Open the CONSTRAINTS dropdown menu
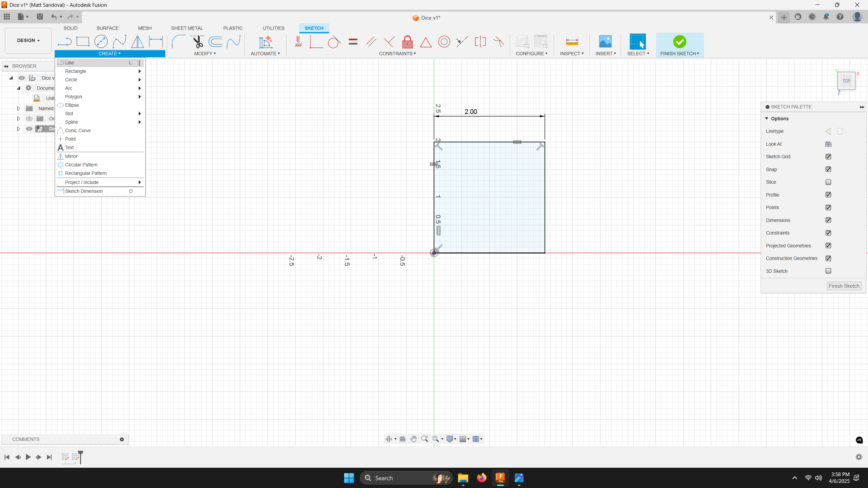The height and width of the screenshot is (488, 868). tap(397, 54)
